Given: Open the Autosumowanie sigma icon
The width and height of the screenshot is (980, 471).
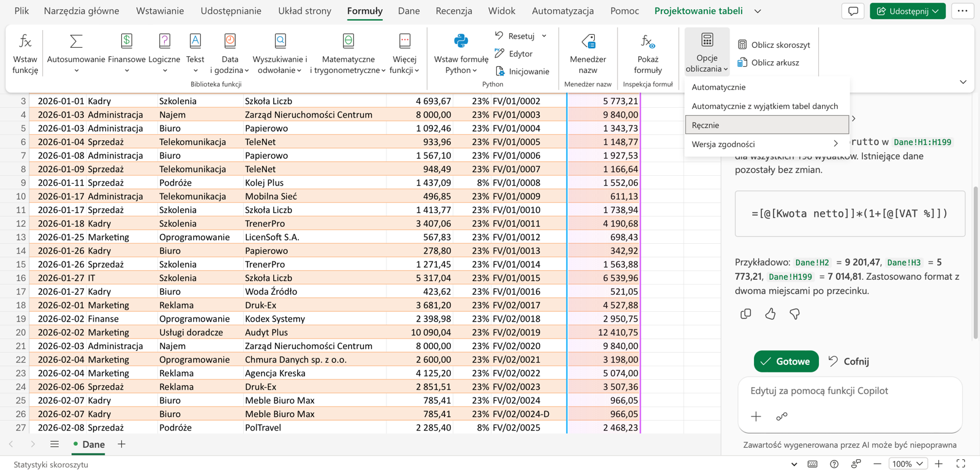Looking at the screenshot, I should [x=76, y=42].
